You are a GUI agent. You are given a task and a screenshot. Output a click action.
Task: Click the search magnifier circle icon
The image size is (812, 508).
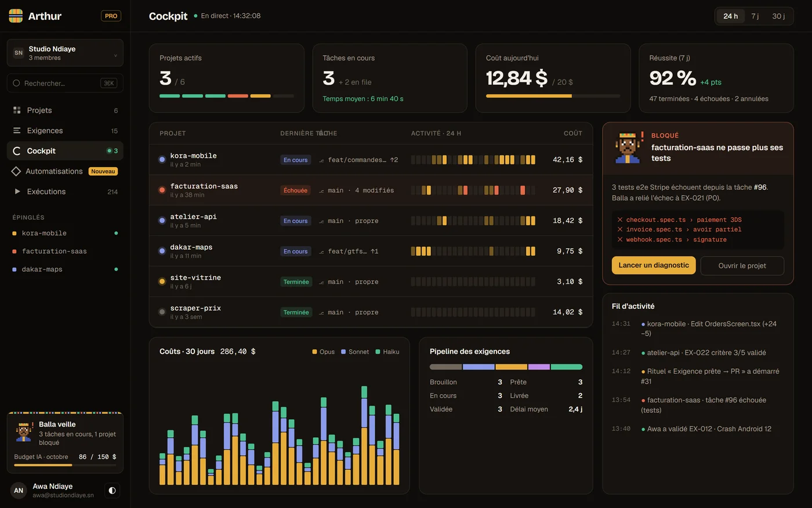click(16, 83)
